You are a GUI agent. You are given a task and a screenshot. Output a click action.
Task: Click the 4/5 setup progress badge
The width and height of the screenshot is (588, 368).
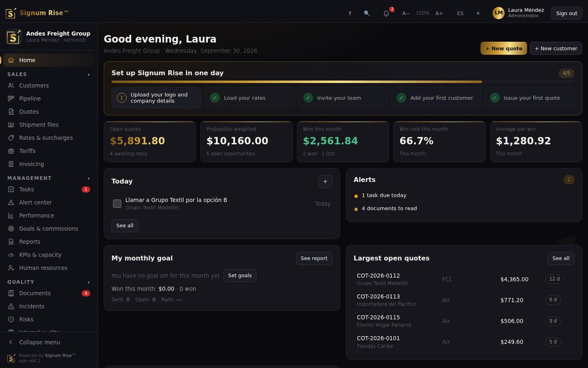[x=566, y=73]
